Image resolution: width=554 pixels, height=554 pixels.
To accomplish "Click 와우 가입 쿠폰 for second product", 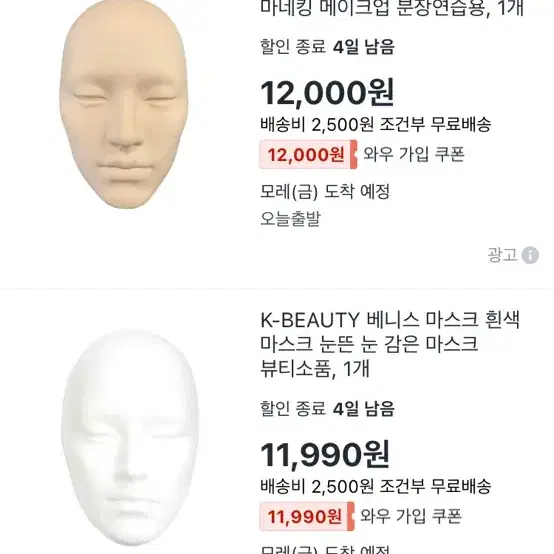I will click(x=411, y=516).
